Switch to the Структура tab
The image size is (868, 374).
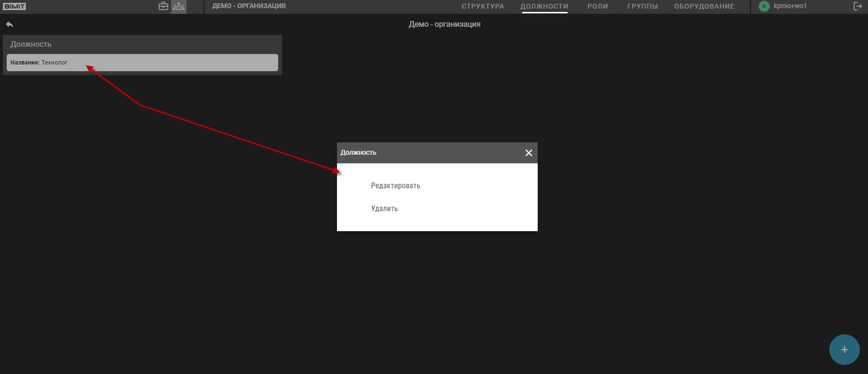[483, 6]
